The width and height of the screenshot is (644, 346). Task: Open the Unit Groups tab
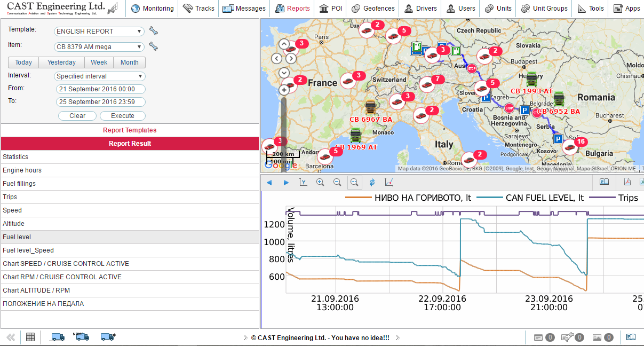(x=545, y=9)
